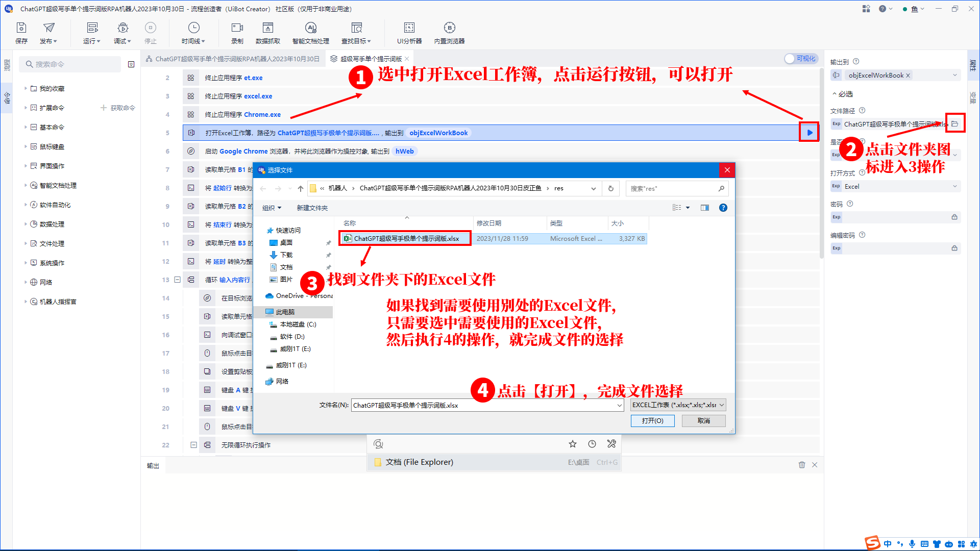Viewport: 980px width, 551px height.
Task: Select 本地磁盘 (C:) in navigation pane
Action: tap(298, 324)
